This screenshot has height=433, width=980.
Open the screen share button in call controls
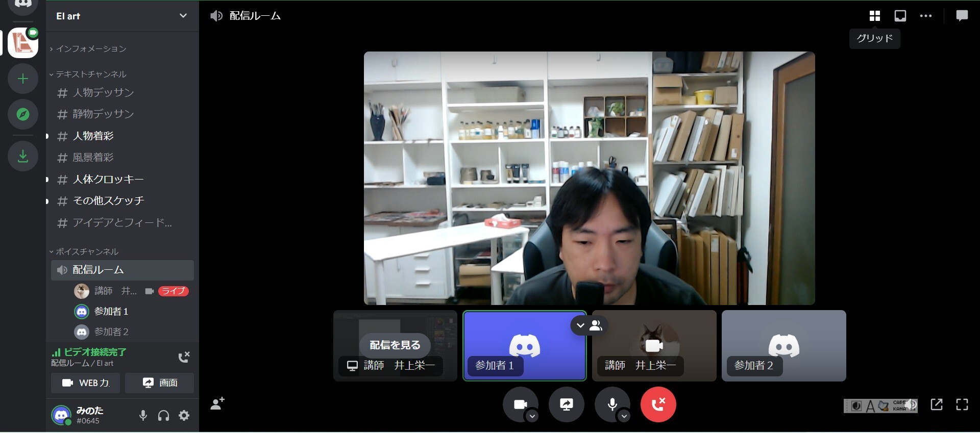(x=566, y=404)
